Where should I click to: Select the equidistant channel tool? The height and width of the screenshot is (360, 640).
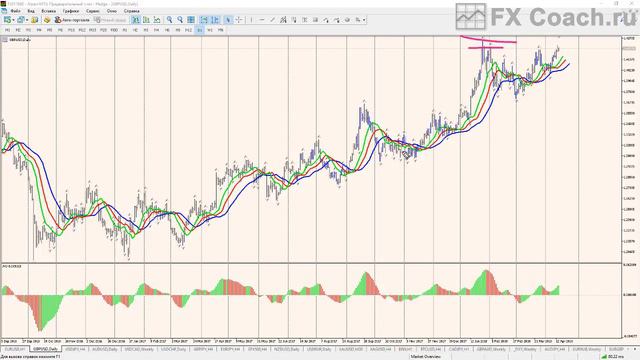click(x=283, y=20)
